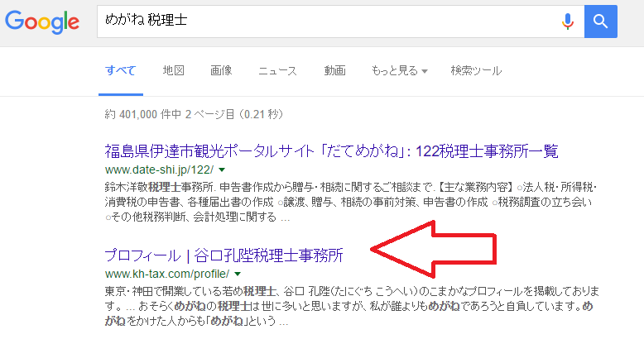Switch to the 地図 tab
Viewport: 644px width, 339px height.
click(173, 70)
